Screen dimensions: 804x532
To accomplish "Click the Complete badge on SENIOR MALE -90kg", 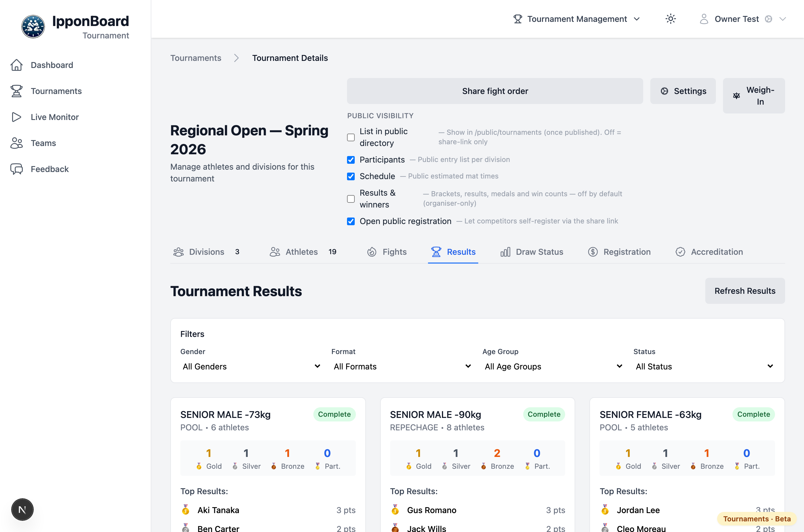I will (x=544, y=414).
